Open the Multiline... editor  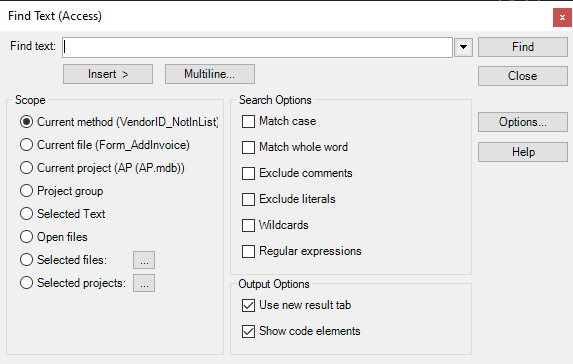[210, 74]
